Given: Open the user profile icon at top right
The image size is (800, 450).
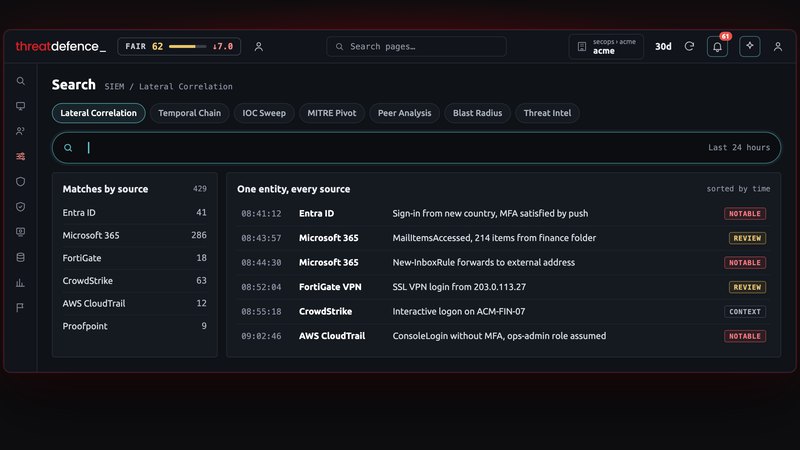Looking at the screenshot, I should (x=778, y=46).
